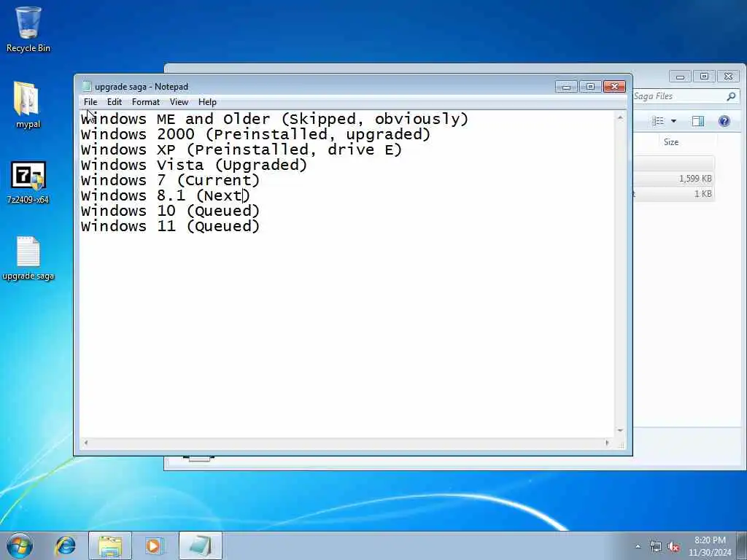Screen dimensions: 747x560
Task: Select the mypal folder on desktop
Action: pyautogui.click(x=28, y=105)
